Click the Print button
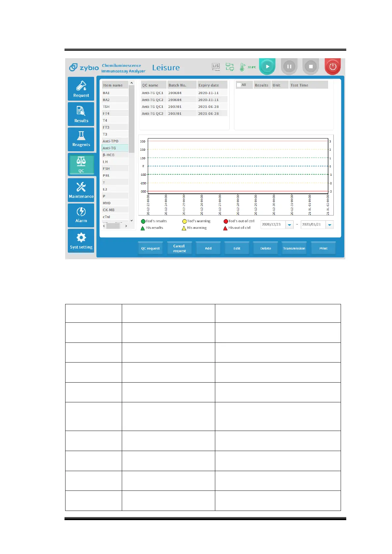This screenshot has width=392, height=554. (323, 248)
